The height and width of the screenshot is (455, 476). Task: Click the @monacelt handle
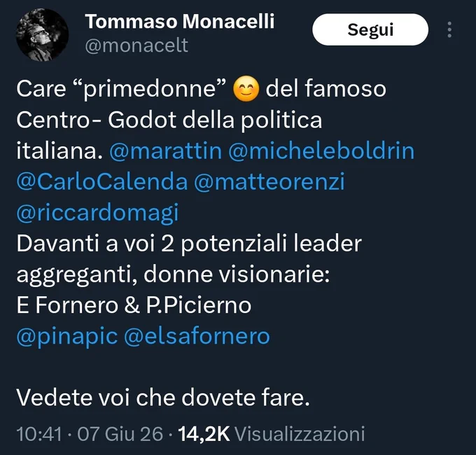(136, 45)
